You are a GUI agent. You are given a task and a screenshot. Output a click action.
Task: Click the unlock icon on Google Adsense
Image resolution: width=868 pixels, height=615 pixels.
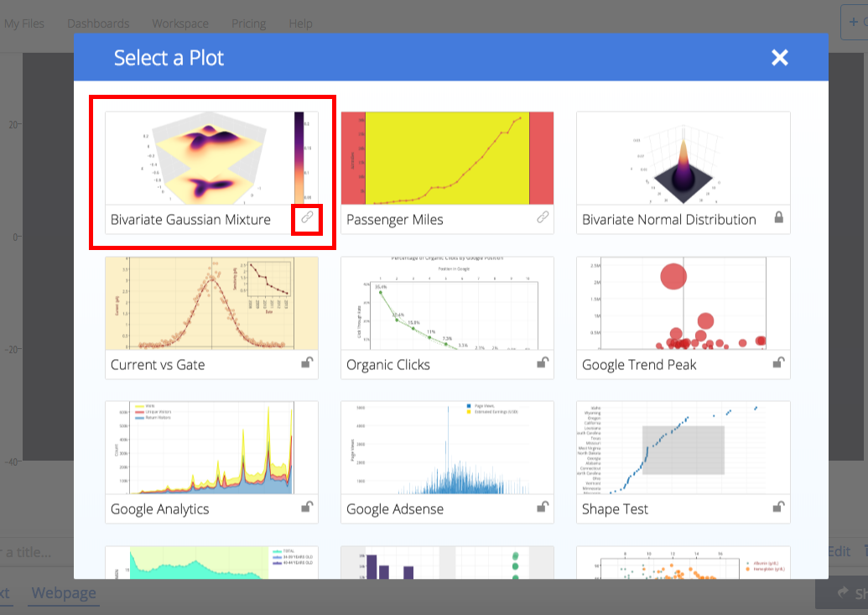(543, 507)
